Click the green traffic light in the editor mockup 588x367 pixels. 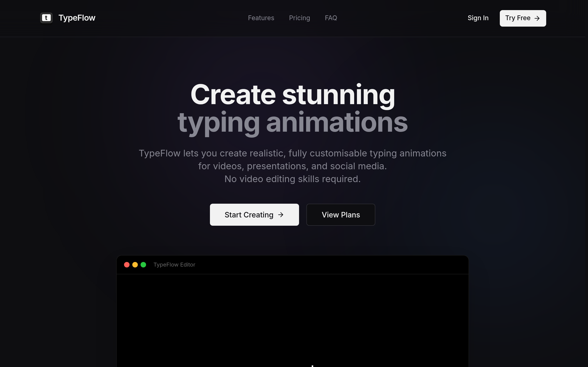(x=144, y=264)
